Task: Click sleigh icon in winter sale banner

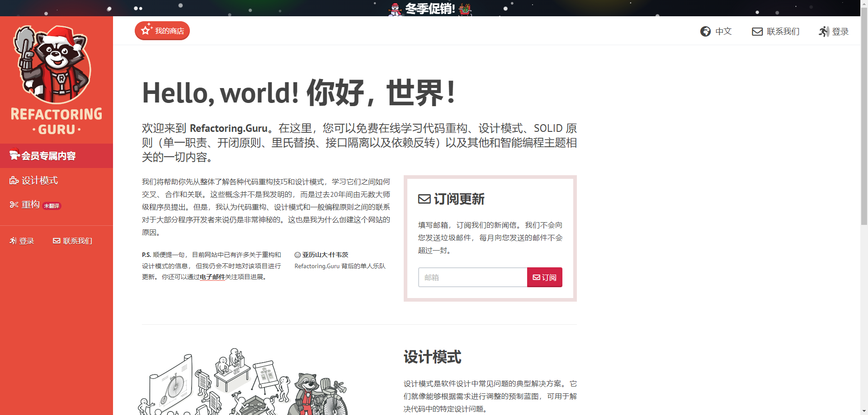Action: [465, 9]
